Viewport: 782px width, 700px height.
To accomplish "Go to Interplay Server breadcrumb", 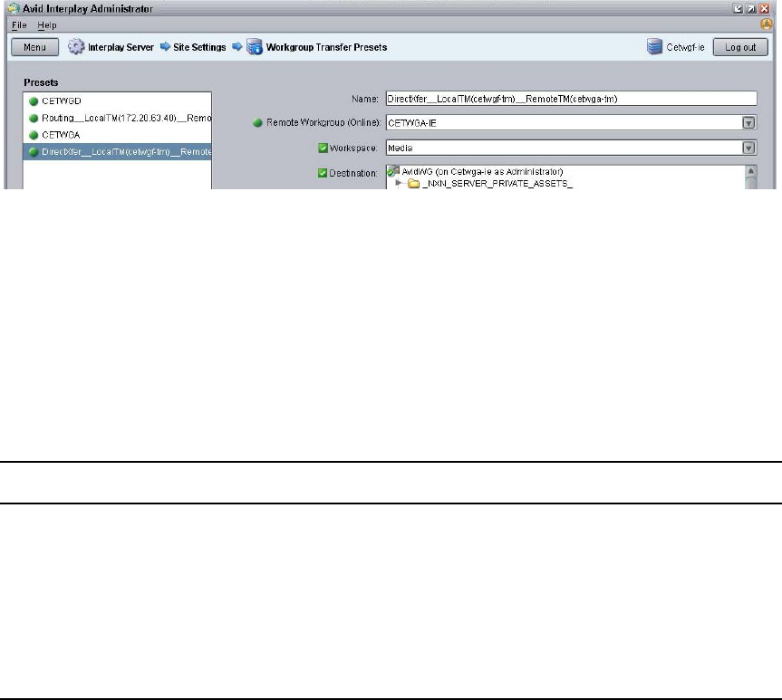I will (121, 47).
